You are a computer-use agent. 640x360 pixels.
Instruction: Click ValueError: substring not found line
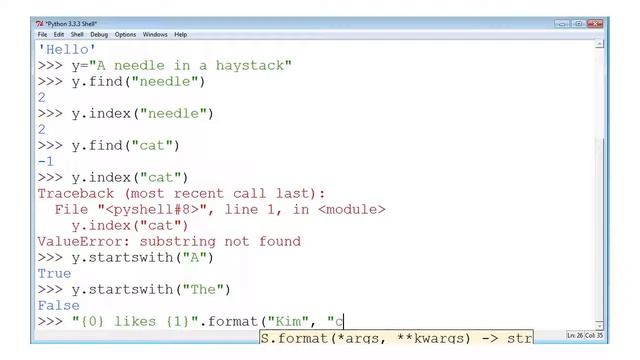(169, 242)
